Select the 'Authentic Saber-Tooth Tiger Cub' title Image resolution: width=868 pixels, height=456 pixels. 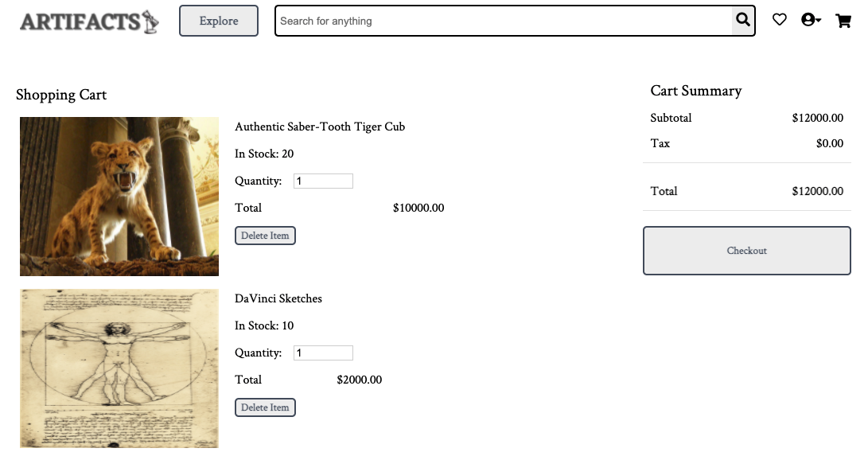click(320, 127)
